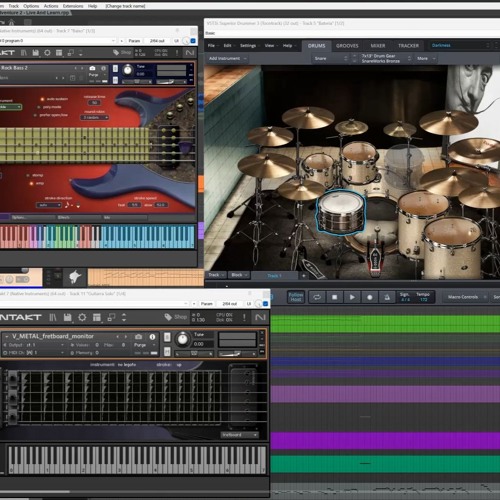Adjust Tune knob of Rock Bass 2
The width and height of the screenshot is (500, 500).
point(128,70)
